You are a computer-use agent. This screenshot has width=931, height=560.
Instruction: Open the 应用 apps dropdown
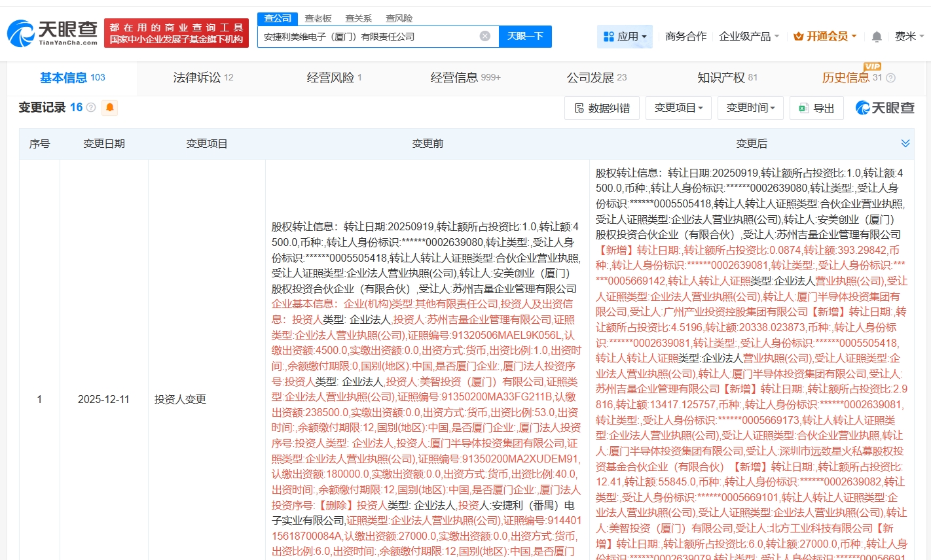(625, 37)
